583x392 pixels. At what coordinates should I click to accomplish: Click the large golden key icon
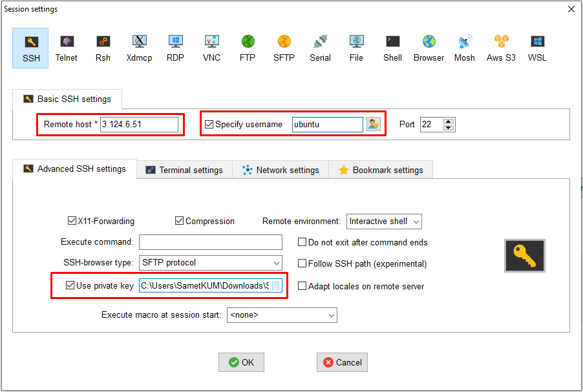pyautogui.click(x=525, y=256)
